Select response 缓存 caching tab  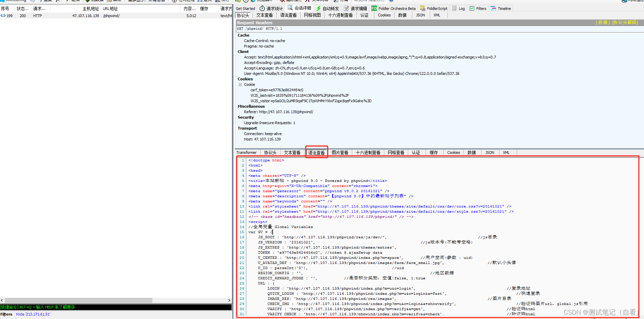(434, 152)
